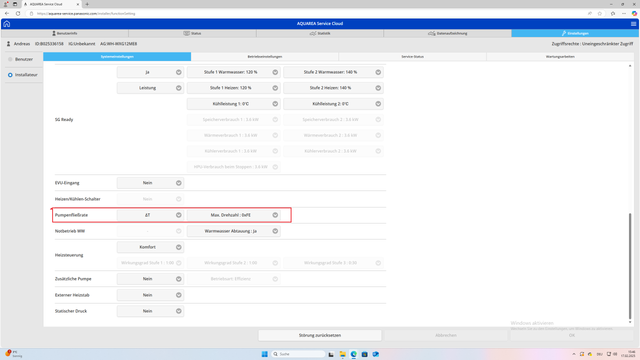Open File Explorer from the taskbar
The height and width of the screenshot is (360, 640).
pyautogui.click(x=342, y=354)
